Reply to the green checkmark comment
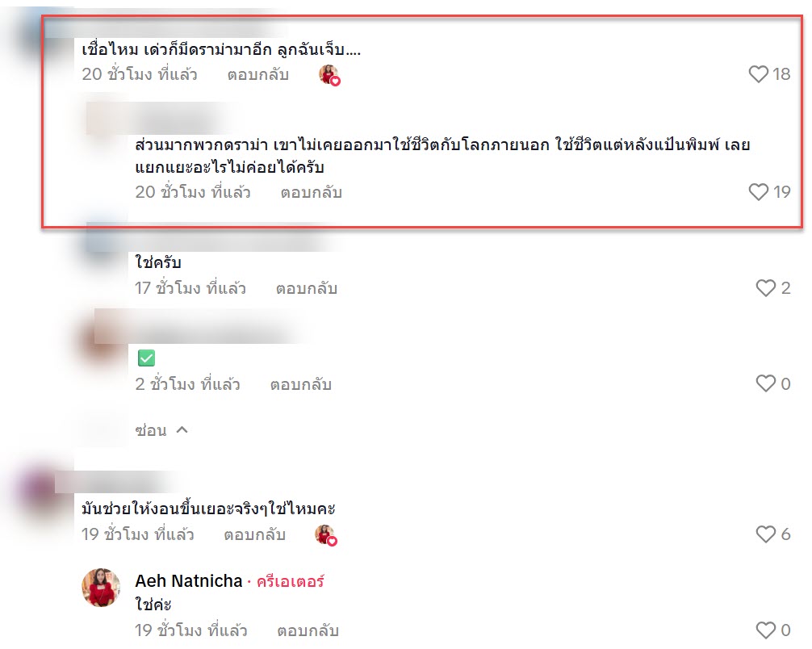 coord(301,384)
